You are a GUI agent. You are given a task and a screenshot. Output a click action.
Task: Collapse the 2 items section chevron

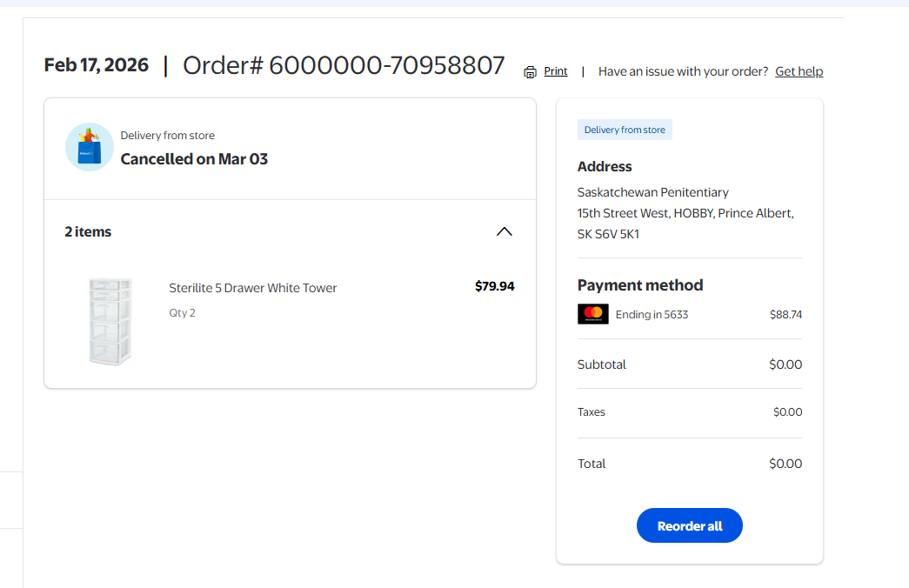pyautogui.click(x=504, y=231)
